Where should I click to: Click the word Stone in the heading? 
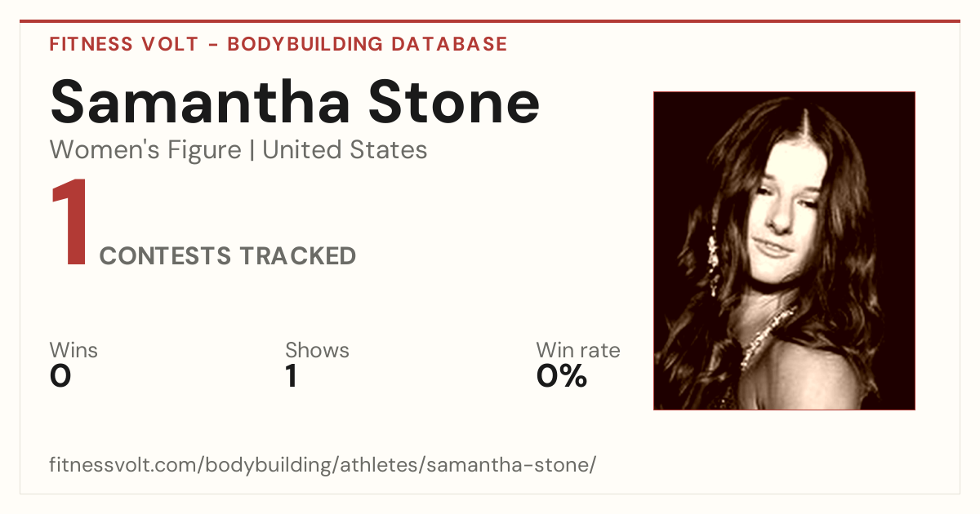454,101
